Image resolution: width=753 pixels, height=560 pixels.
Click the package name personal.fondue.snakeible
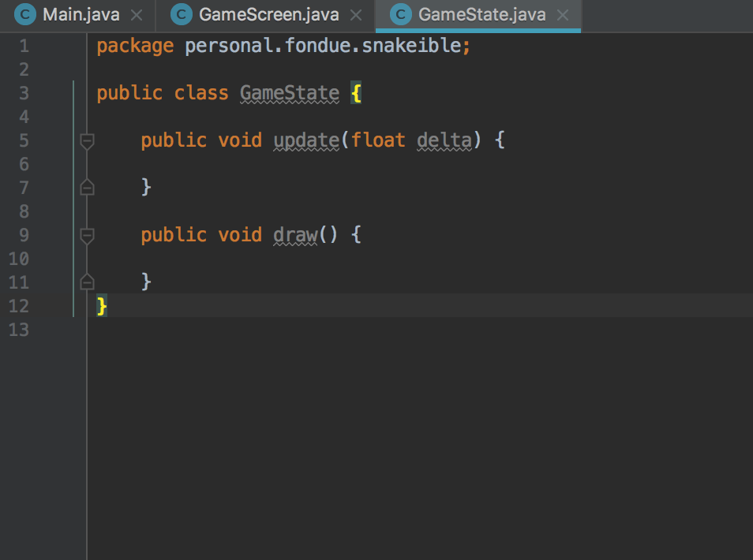pos(323,46)
